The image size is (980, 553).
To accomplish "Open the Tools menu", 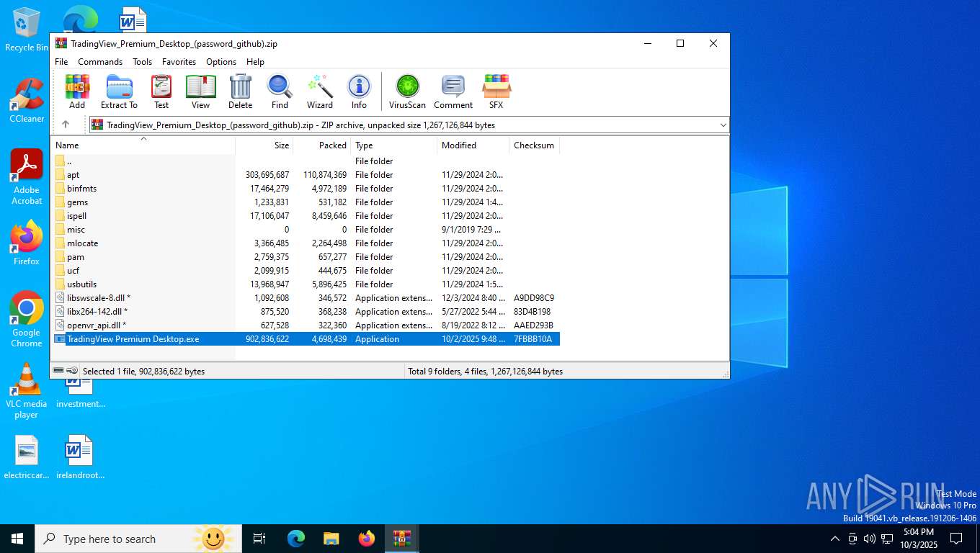I will coord(142,62).
